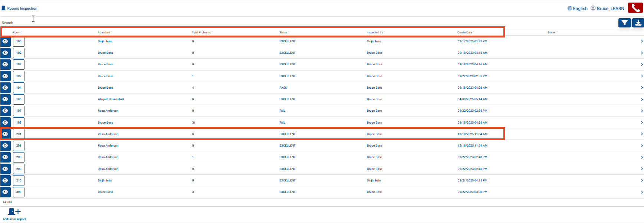Click the eye icon for room 107

pos(5,111)
